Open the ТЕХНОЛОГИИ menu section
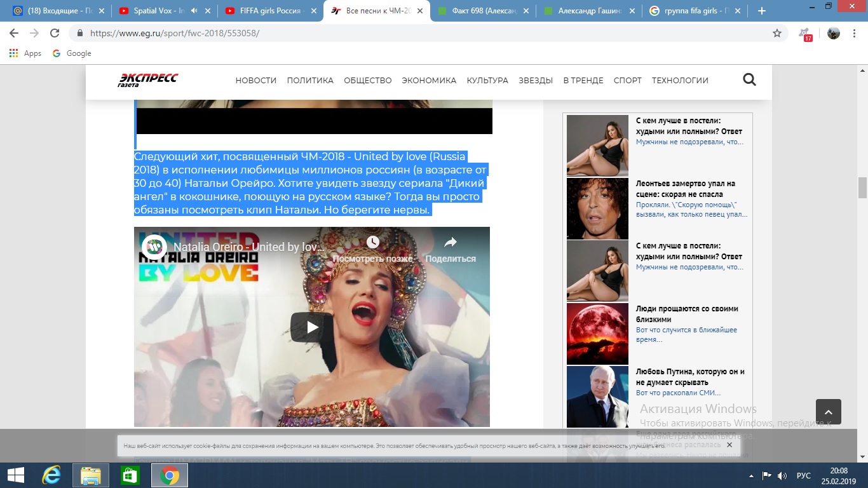The width and height of the screenshot is (868, 488). click(x=680, y=80)
